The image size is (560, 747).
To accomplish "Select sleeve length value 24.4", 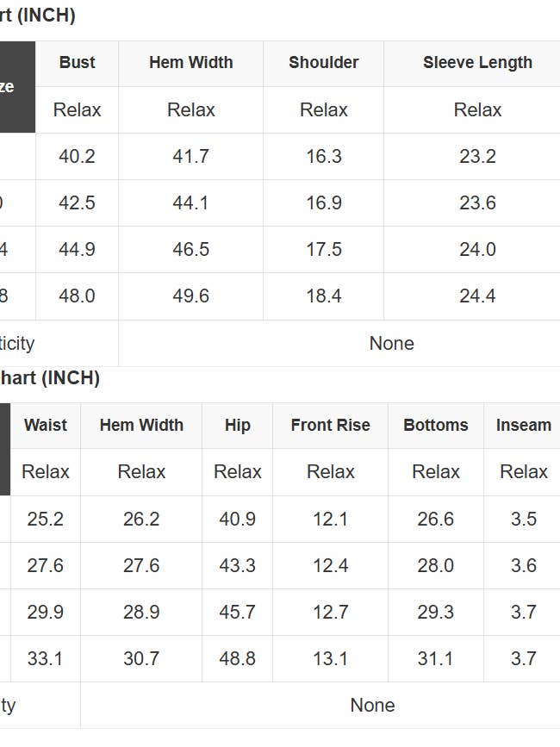I will [x=477, y=296].
